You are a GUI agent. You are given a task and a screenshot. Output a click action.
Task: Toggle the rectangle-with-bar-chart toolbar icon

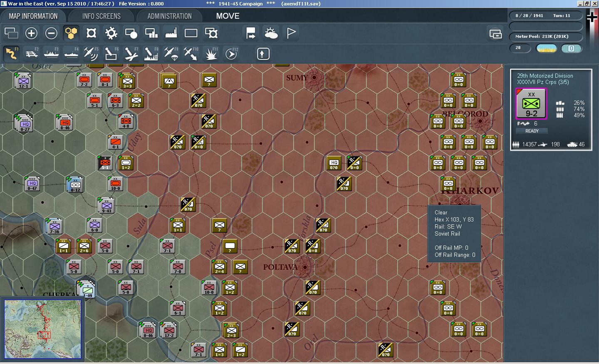tap(151, 33)
